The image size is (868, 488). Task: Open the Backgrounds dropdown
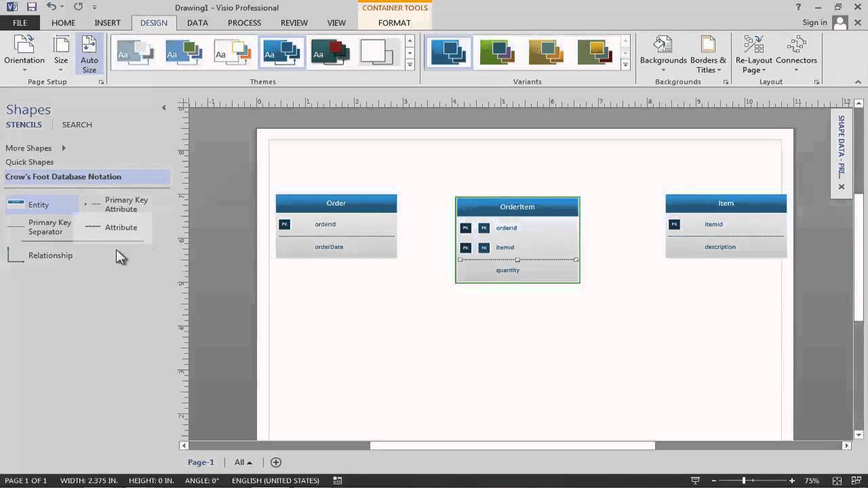tap(663, 54)
